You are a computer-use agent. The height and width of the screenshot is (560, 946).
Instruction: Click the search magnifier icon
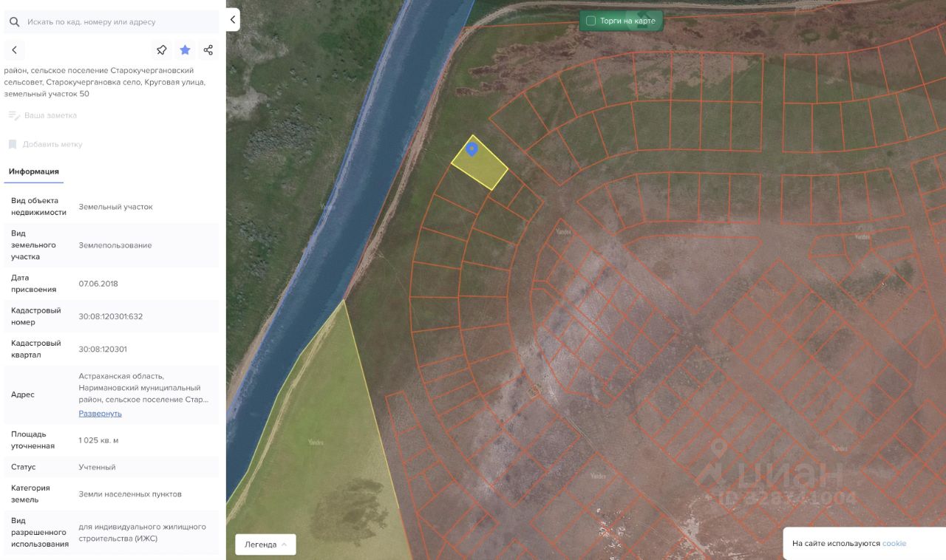tap(14, 22)
